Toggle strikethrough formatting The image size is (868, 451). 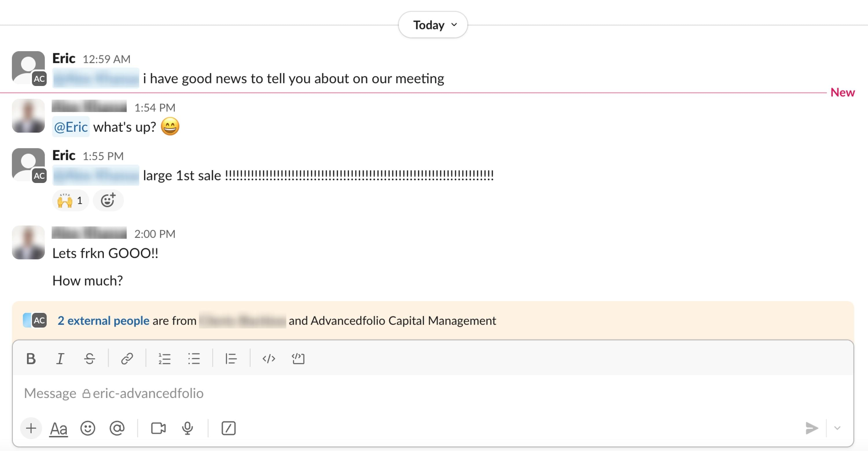click(x=90, y=359)
